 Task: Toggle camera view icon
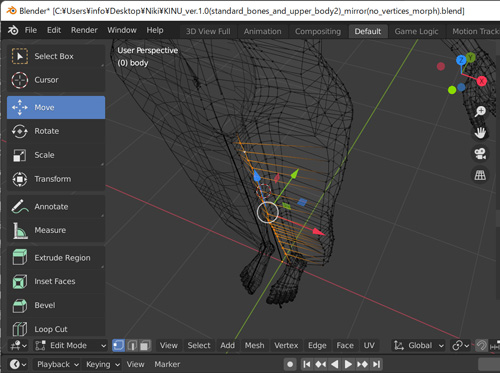pyautogui.click(x=480, y=154)
